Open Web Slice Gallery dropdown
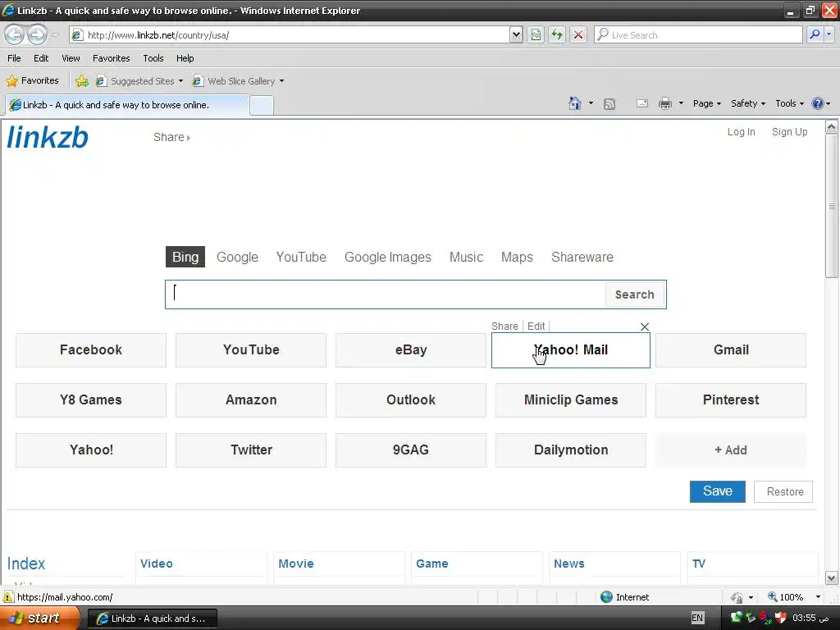The image size is (840, 630). 239,81
